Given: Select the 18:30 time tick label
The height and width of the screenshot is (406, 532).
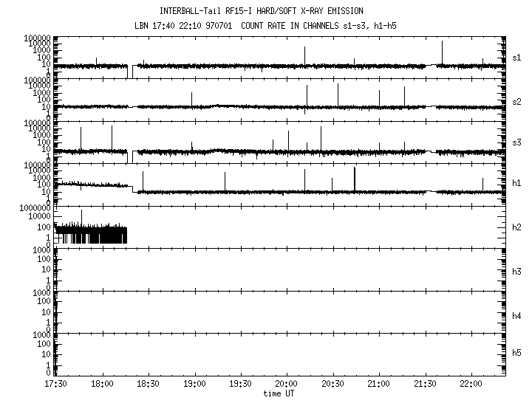Looking at the screenshot, I should pos(148,385).
